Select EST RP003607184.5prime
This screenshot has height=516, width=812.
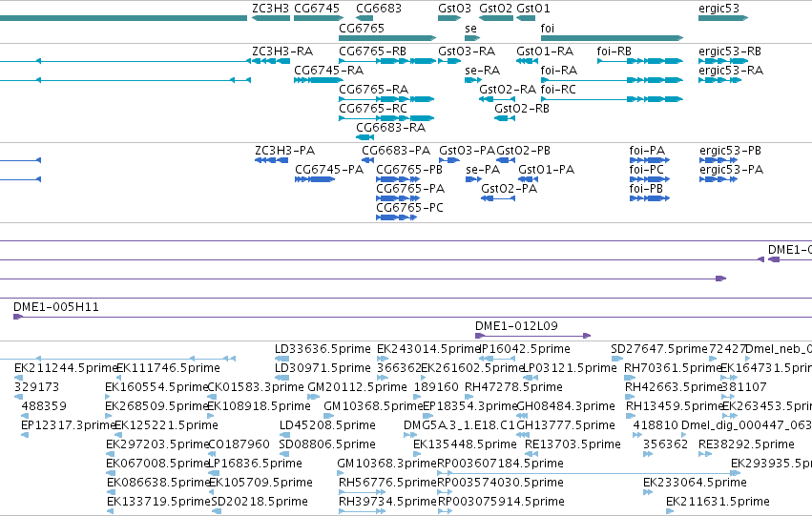pyautogui.click(x=500, y=464)
